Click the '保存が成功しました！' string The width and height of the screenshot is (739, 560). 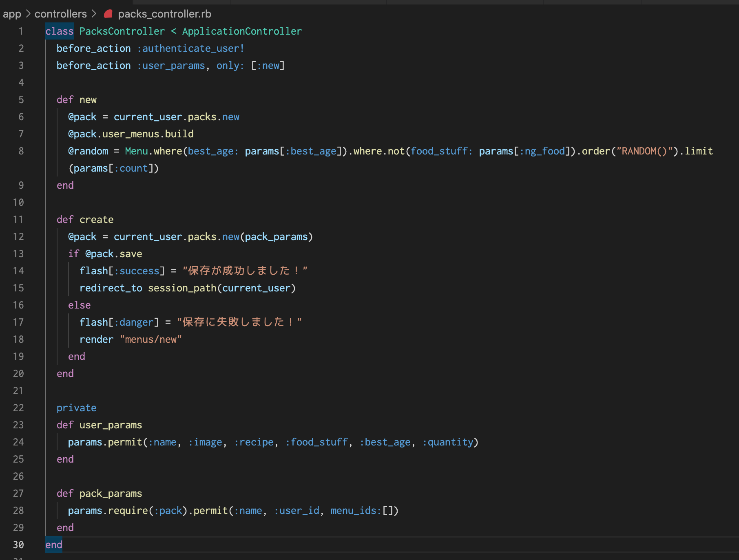click(245, 271)
